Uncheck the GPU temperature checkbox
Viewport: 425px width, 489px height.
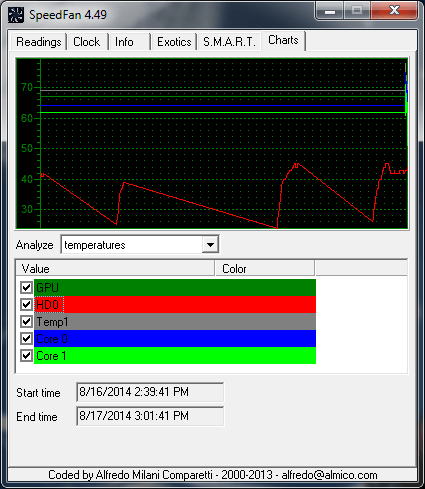tap(26, 287)
